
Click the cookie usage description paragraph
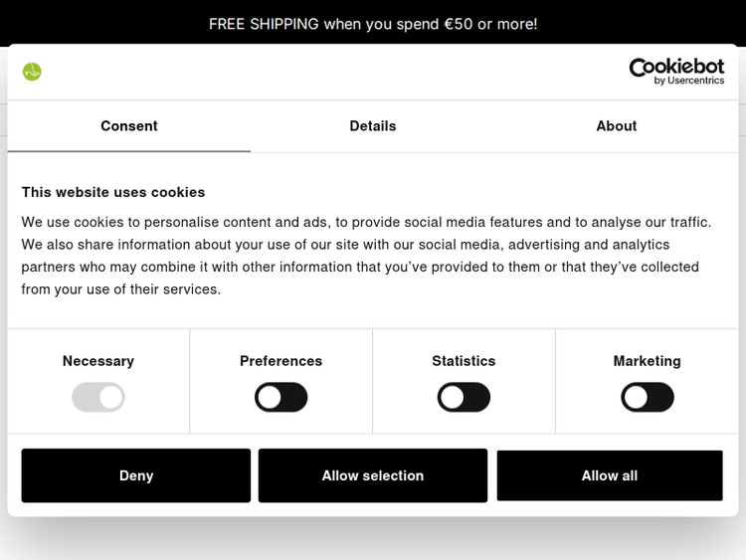366,256
